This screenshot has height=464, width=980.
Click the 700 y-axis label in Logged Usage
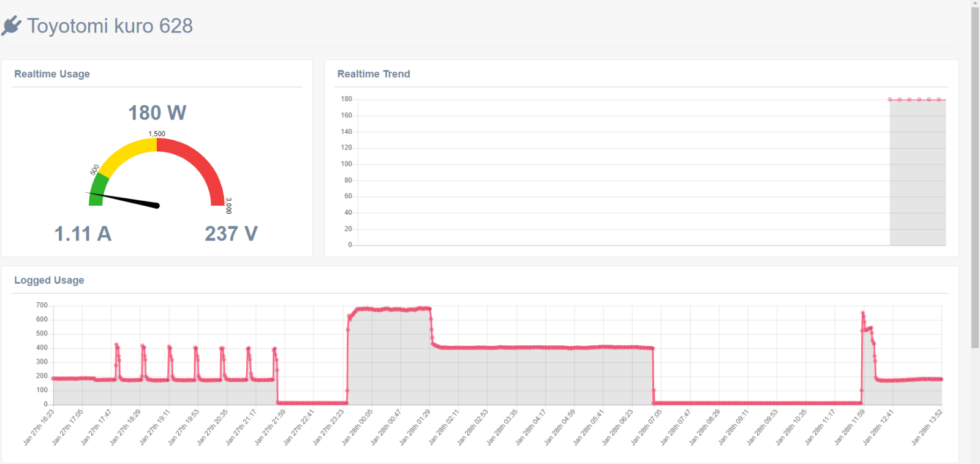42,305
